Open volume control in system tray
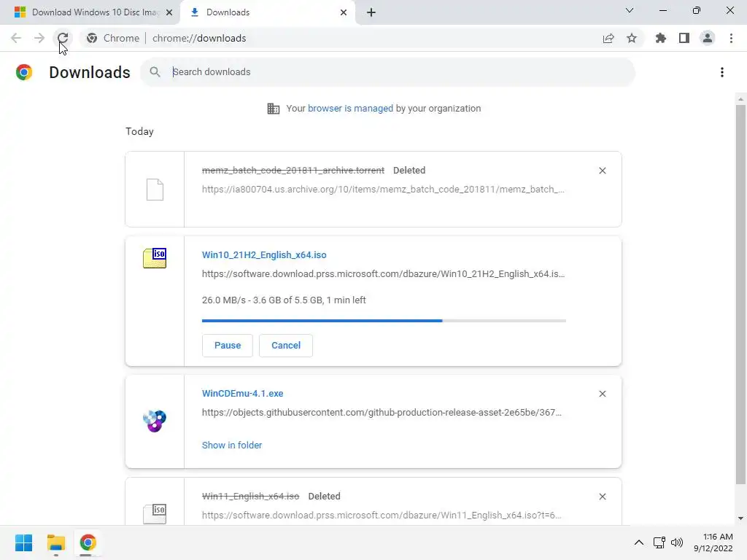 [676, 542]
